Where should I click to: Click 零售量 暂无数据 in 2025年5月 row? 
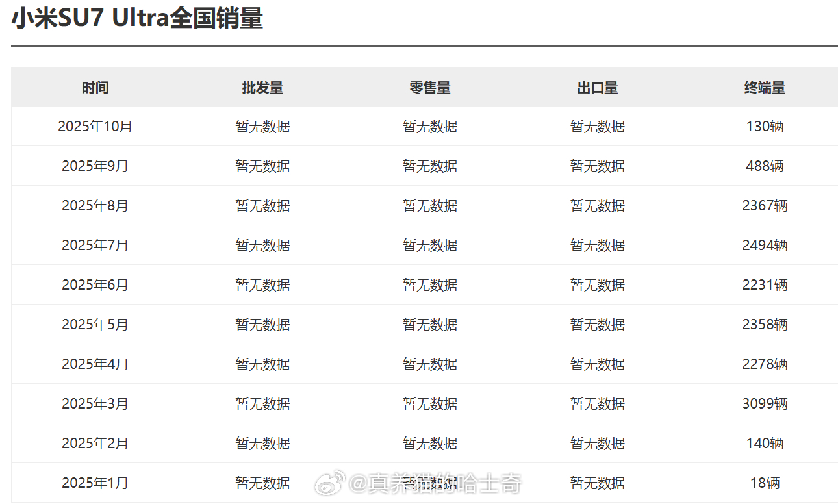(430, 325)
